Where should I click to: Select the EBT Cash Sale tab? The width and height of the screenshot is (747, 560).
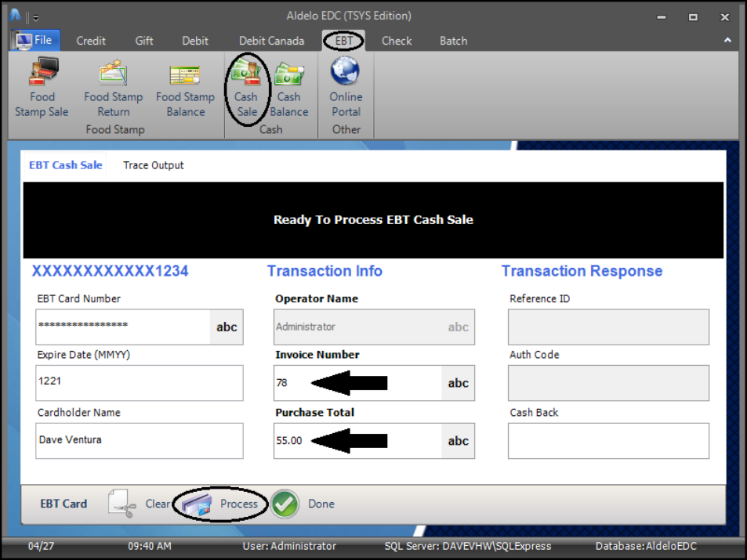tap(65, 165)
